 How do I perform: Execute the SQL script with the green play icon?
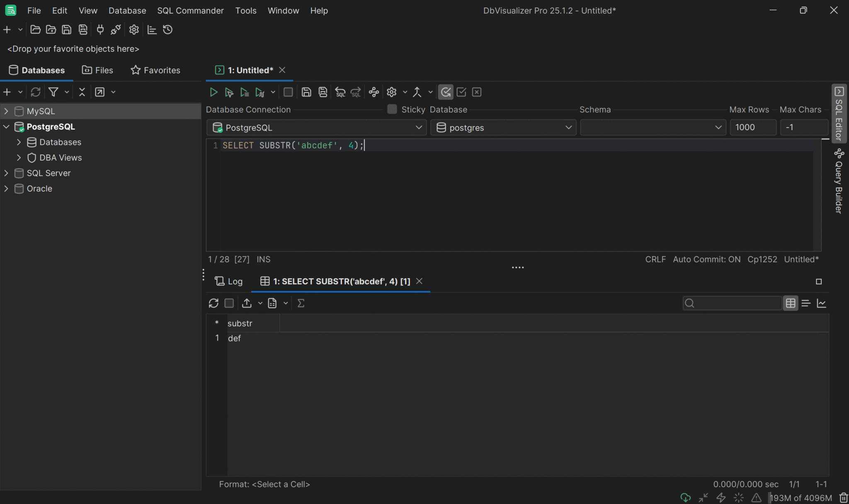[x=213, y=92]
